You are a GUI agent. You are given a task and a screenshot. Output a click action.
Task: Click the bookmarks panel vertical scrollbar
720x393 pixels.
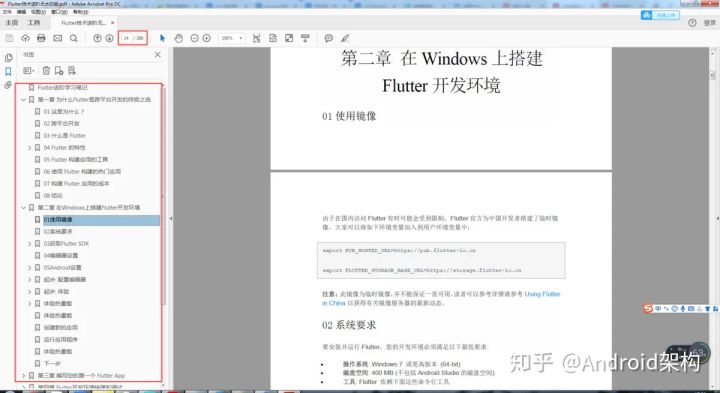tap(163, 197)
